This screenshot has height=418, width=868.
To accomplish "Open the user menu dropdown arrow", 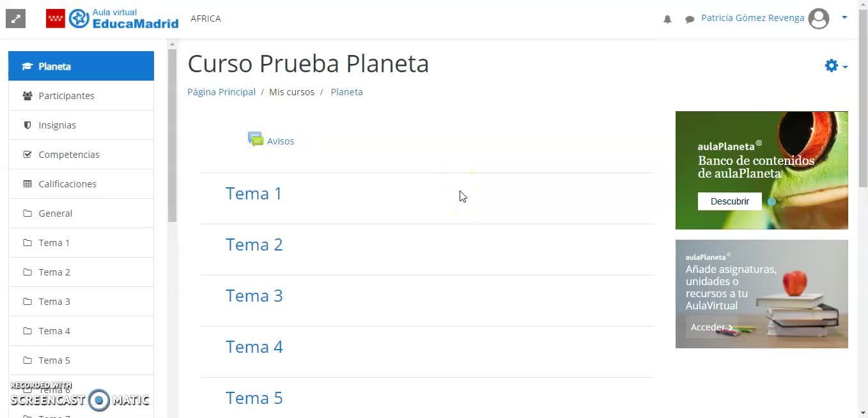I will 844,18.
